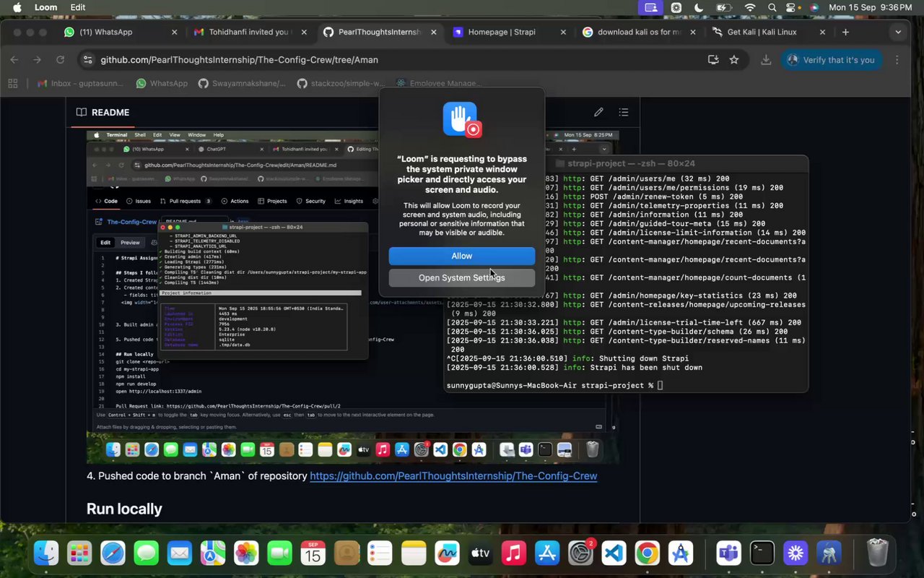Open the stackzoo/simple-w bookmark
Screen dimensions: 924x578
tap(341, 84)
